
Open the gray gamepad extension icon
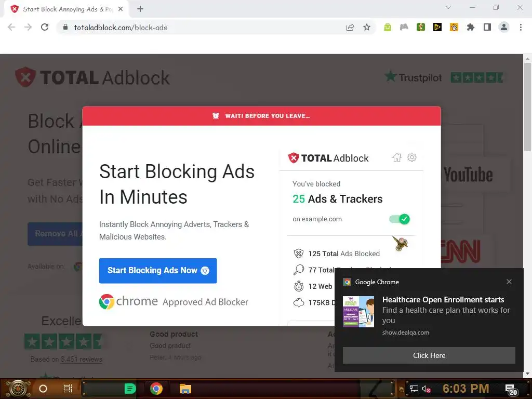coord(404,28)
